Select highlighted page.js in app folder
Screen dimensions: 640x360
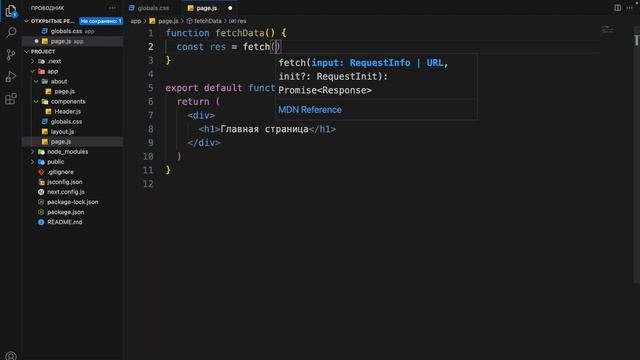pos(73,142)
